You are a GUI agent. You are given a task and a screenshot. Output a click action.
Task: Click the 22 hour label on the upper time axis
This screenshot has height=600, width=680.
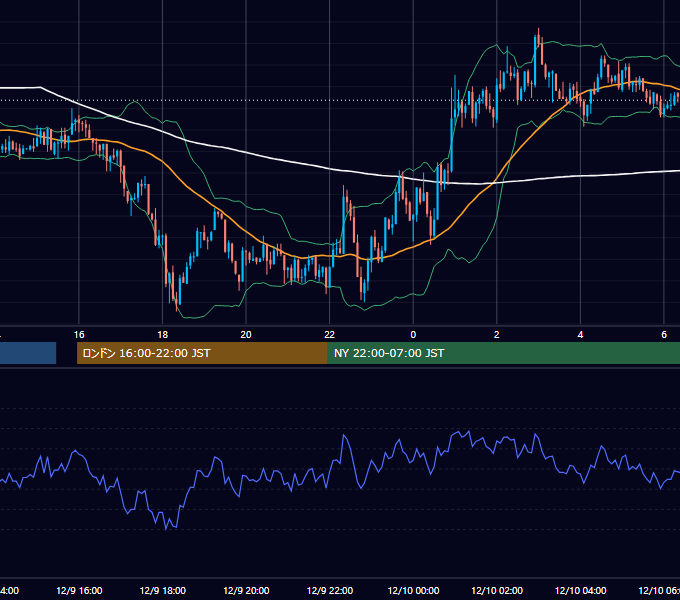tap(330, 335)
